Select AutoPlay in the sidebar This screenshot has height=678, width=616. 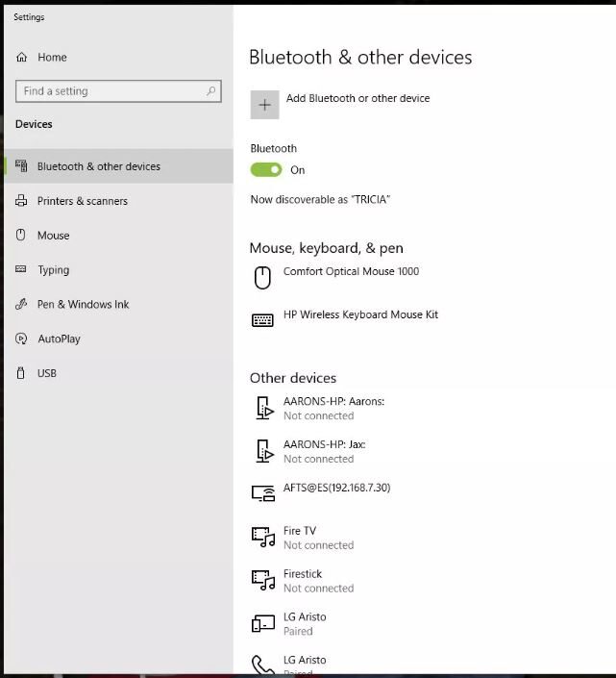pyautogui.click(x=59, y=339)
